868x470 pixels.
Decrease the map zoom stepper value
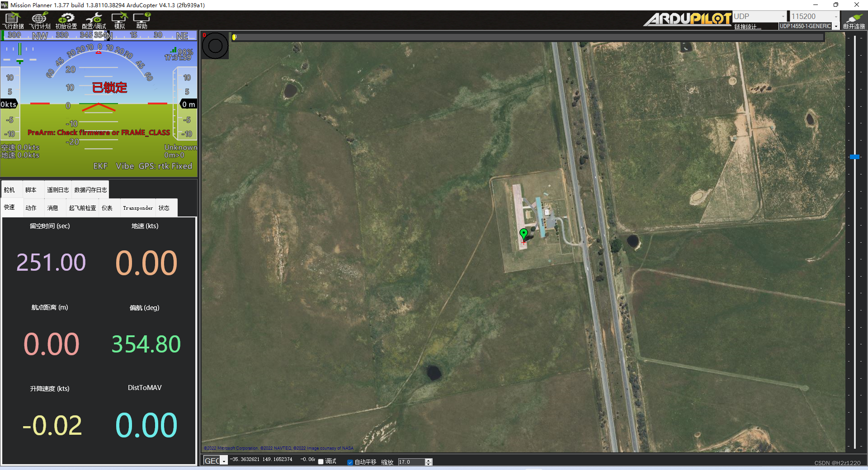429,464
